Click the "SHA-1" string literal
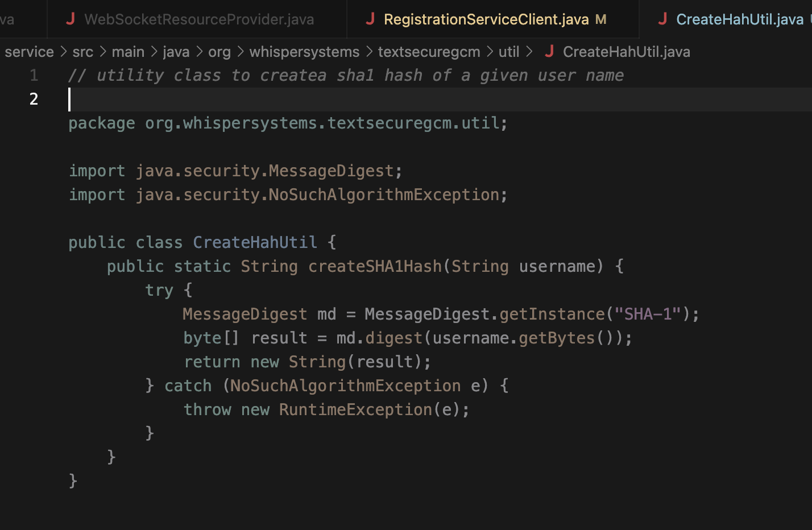 [648, 314]
